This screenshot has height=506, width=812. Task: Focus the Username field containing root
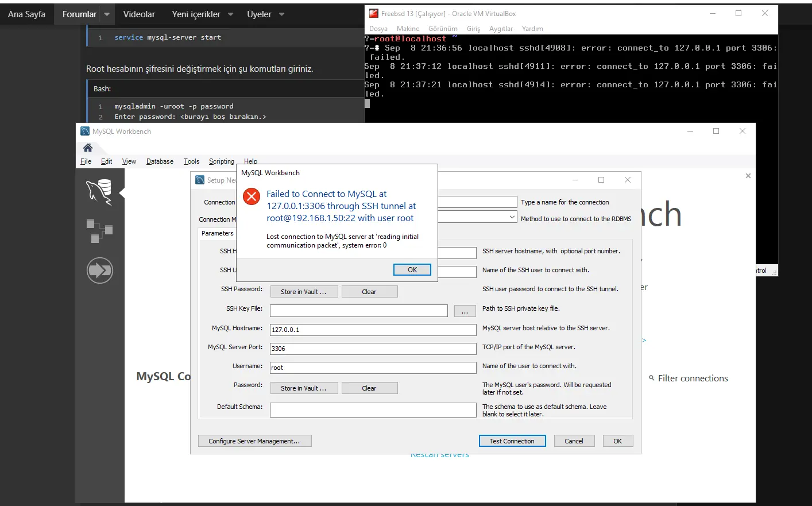pyautogui.click(x=373, y=368)
